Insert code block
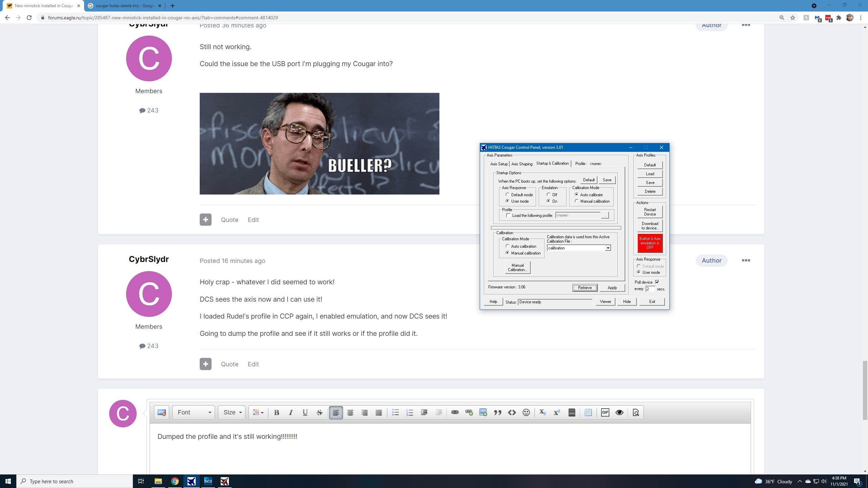Screen dimensions: 868x488 512,412
